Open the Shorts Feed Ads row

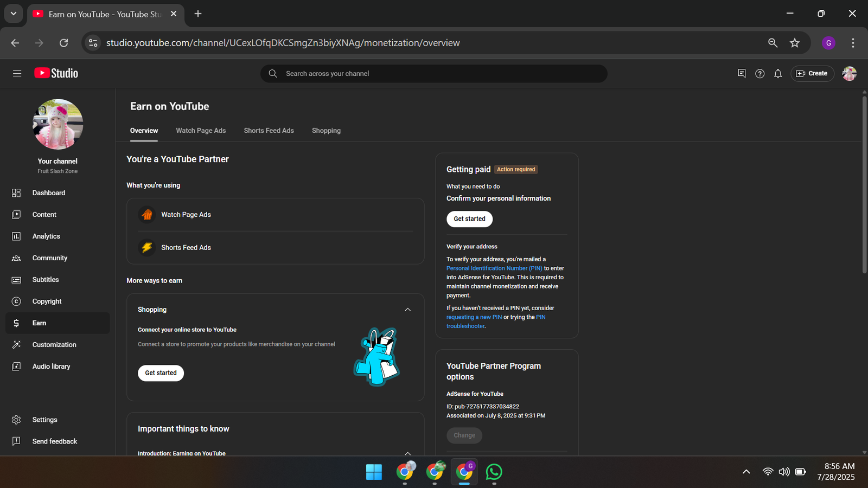click(275, 247)
